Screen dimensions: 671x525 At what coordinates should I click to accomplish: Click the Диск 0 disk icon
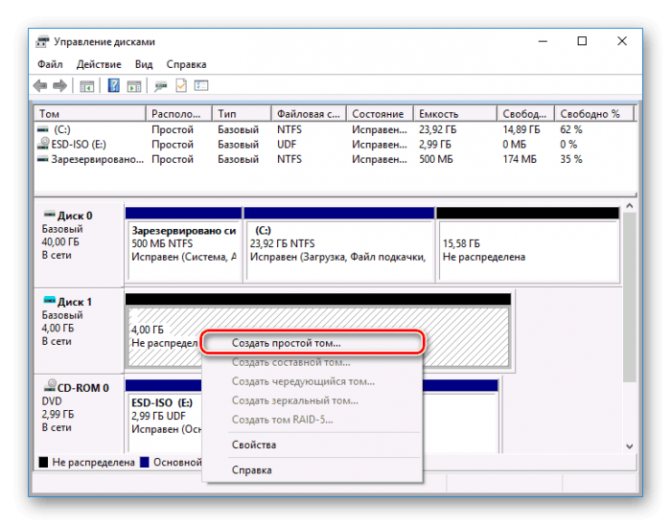click(x=50, y=214)
